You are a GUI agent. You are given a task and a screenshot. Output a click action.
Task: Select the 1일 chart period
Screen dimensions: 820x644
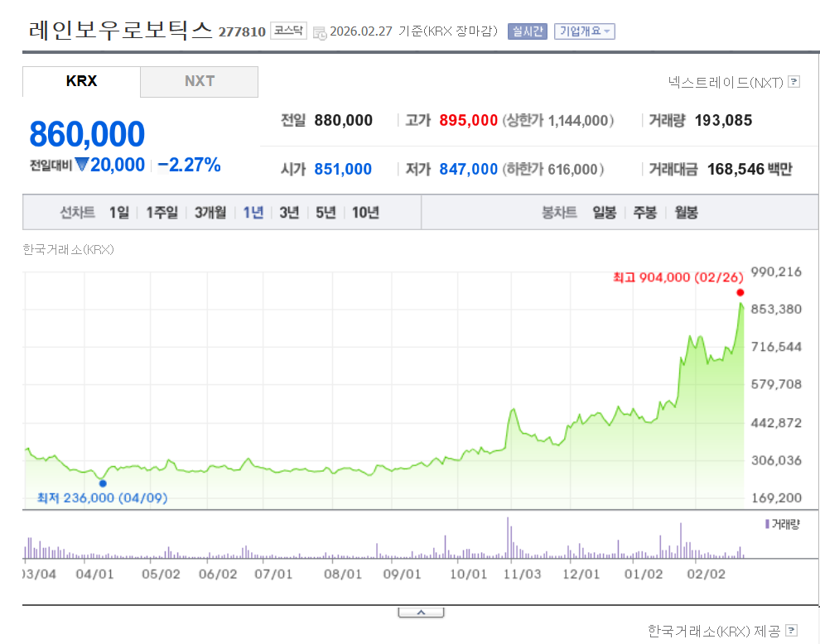pyautogui.click(x=118, y=212)
